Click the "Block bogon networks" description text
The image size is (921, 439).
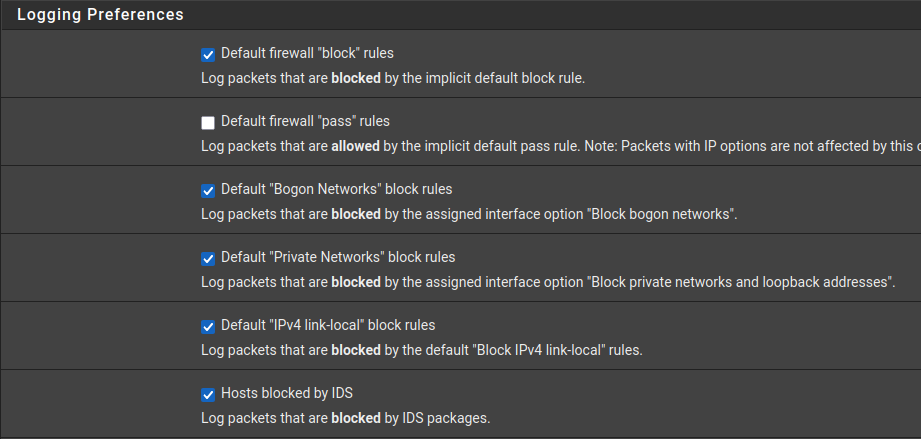pyautogui.click(x=660, y=214)
